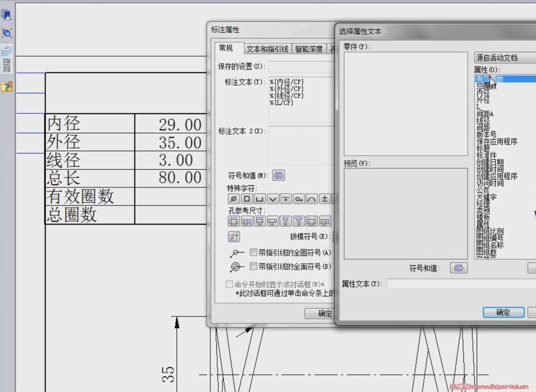Select 外径 in the 属性 list

[483, 100]
